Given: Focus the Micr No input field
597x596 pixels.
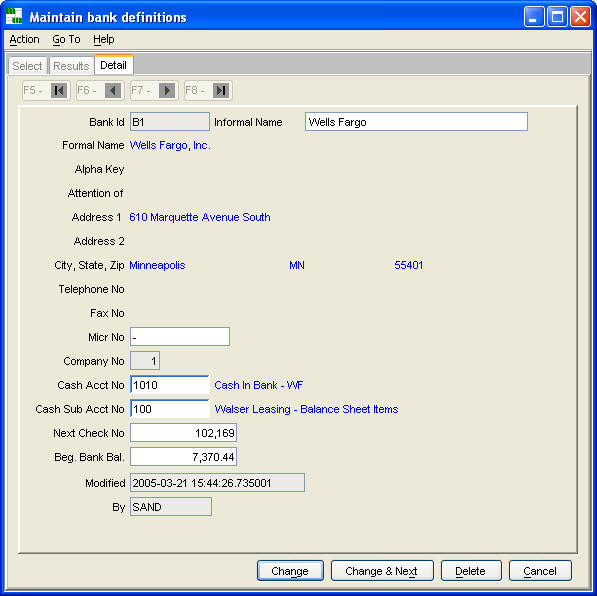Looking at the screenshot, I should [180, 337].
